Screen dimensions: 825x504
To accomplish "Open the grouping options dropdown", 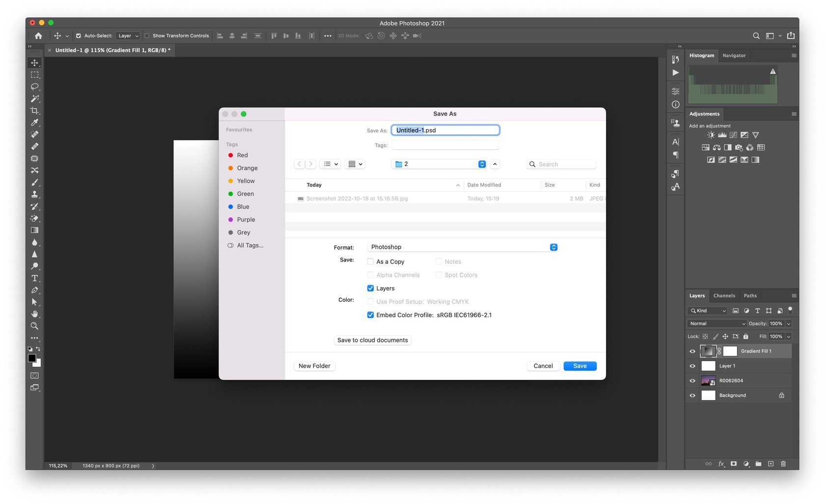I will [x=355, y=164].
